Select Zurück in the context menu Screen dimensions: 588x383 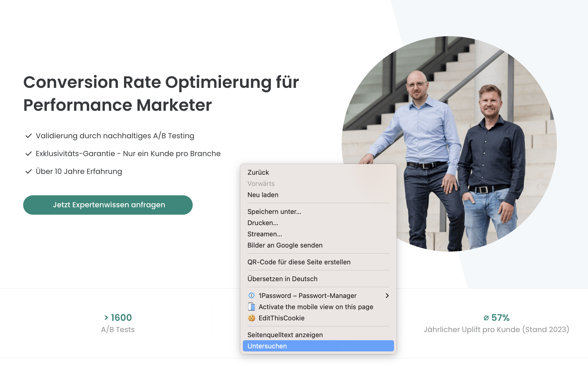(318, 172)
